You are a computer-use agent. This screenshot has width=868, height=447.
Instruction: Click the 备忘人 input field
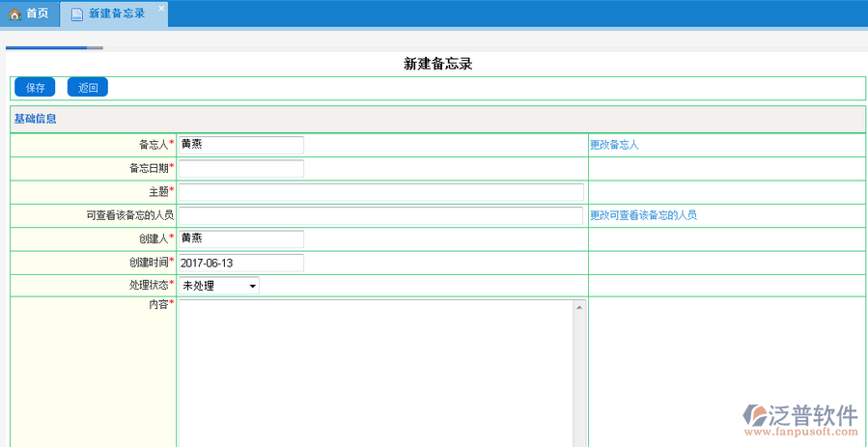coord(240,145)
